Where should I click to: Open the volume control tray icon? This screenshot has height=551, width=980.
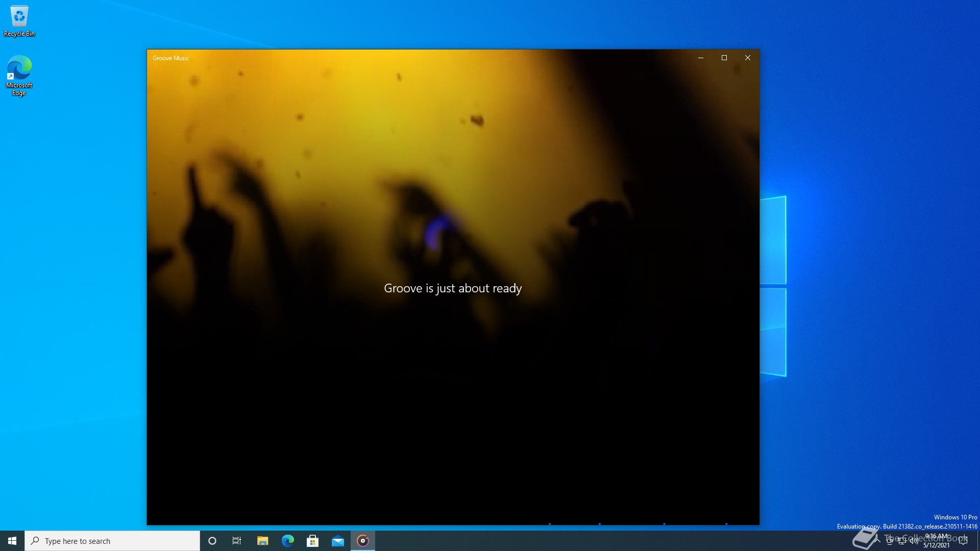[x=914, y=541]
